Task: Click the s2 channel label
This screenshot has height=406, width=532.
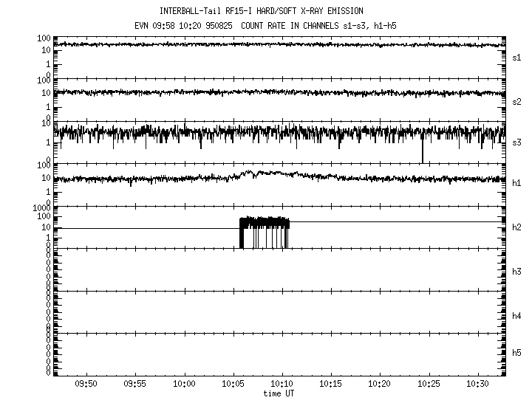Action: pyautogui.click(x=516, y=100)
